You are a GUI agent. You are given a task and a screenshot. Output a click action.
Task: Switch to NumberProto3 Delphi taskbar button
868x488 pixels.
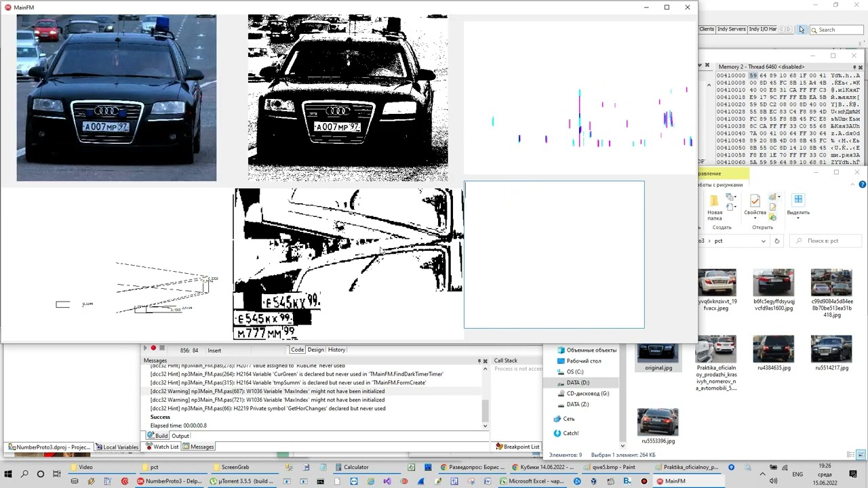click(170, 481)
